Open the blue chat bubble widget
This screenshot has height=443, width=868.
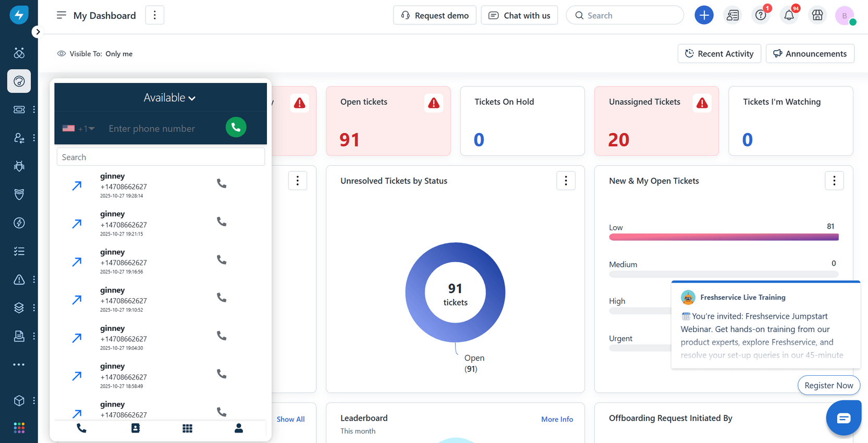click(843, 418)
